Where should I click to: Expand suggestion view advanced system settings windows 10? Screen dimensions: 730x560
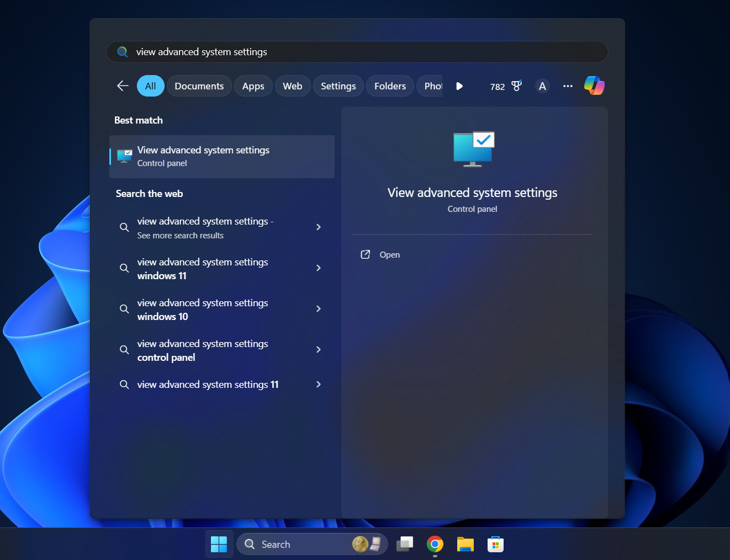[x=319, y=309]
